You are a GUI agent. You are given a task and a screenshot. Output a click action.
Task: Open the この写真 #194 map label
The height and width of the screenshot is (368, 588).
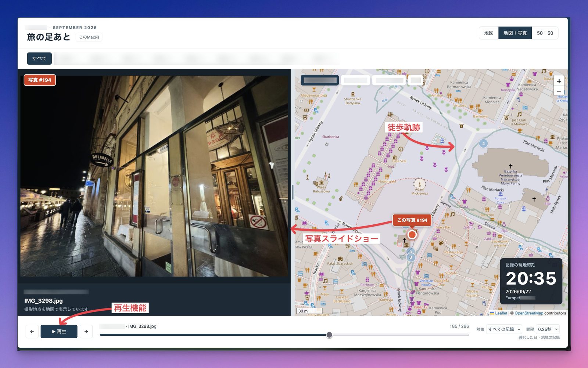[x=412, y=220]
